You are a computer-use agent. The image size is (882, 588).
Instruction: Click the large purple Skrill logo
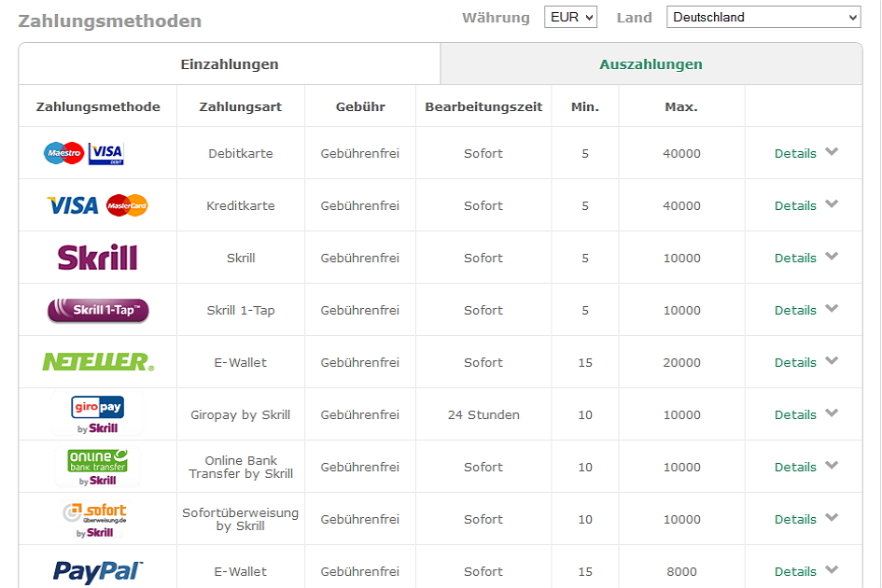(x=97, y=258)
